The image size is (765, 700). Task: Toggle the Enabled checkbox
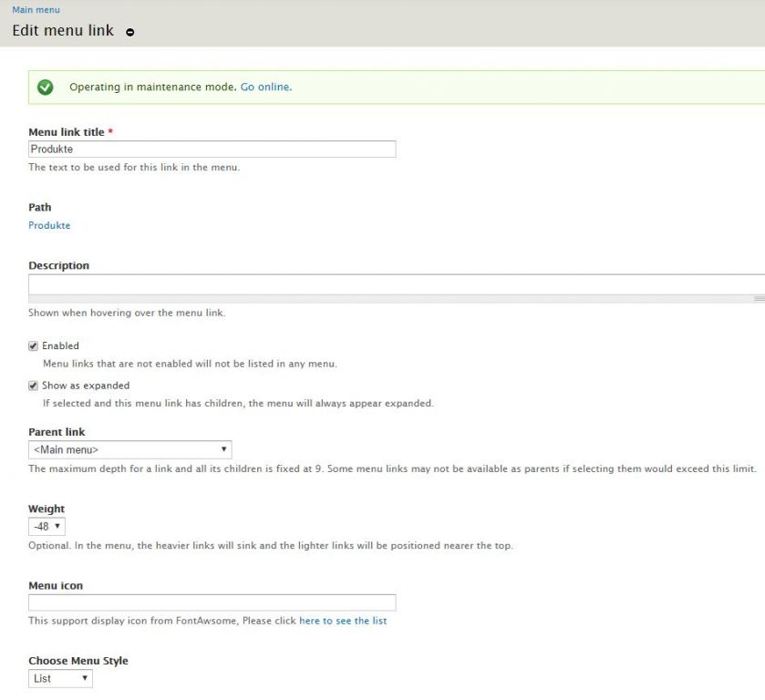point(34,346)
